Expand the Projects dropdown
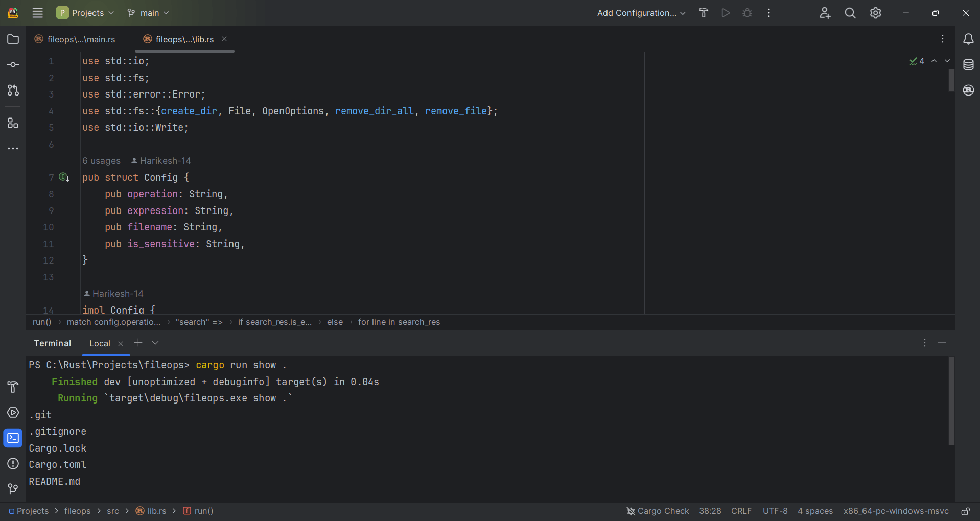The height and width of the screenshot is (521, 980). [x=85, y=13]
